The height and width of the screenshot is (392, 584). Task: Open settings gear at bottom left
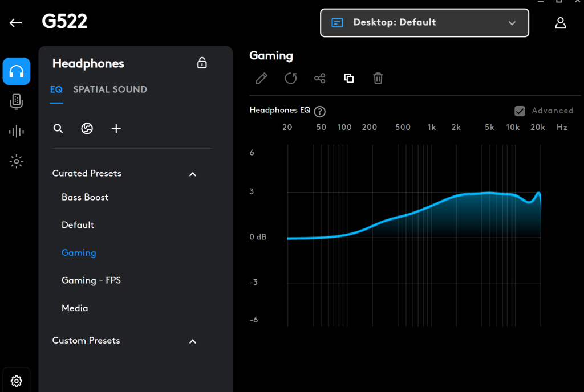tap(17, 381)
